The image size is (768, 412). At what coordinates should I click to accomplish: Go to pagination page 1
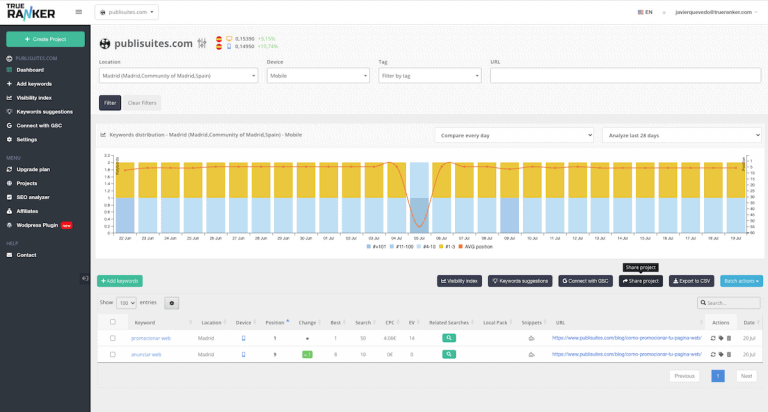pos(718,376)
